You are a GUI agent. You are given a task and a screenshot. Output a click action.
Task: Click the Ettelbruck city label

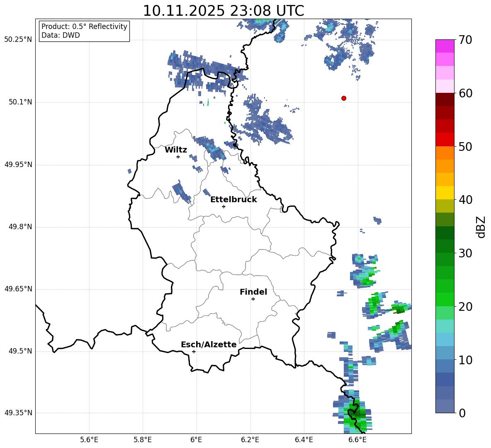[233, 199]
